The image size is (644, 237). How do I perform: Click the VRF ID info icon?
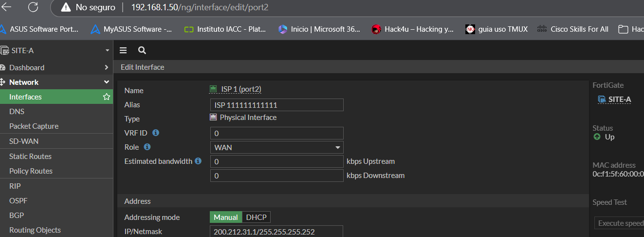[x=156, y=133]
